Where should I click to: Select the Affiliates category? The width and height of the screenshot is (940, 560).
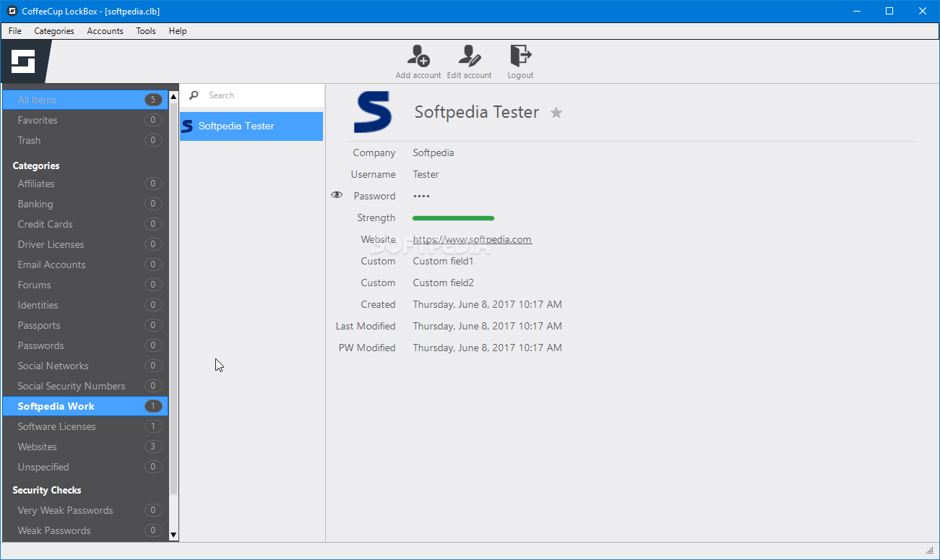(x=85, y=184)
